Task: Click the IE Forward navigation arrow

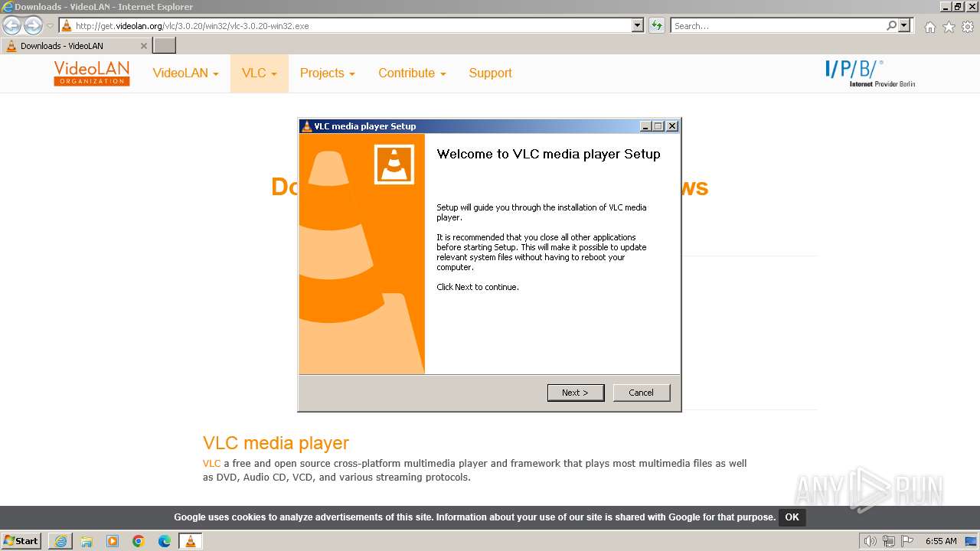Action: 33,25
